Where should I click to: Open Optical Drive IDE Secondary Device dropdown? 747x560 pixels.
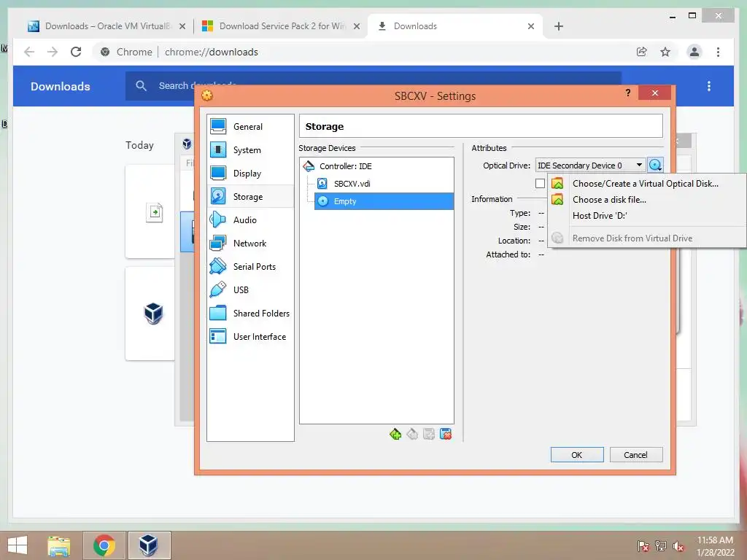coord(590,166)
